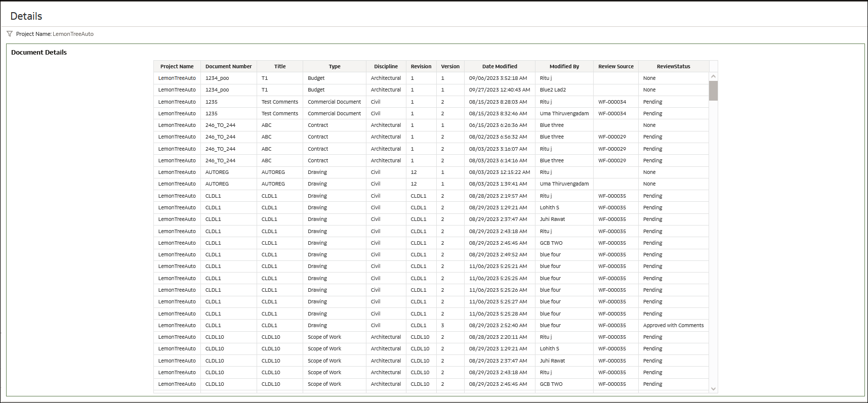Click the Details page title

(x=26, y=16)
